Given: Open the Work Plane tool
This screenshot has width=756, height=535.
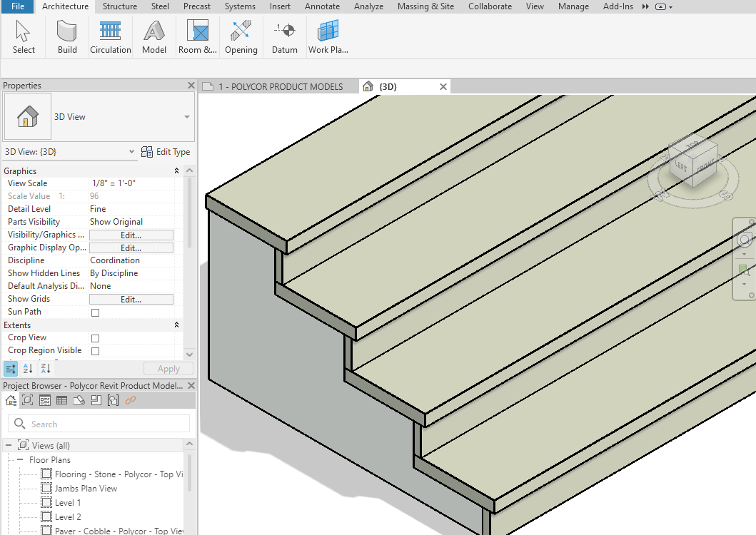Looking at the screenshot, I should (328, 36).
